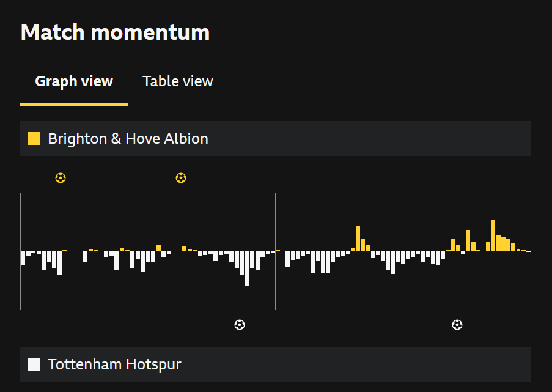Click the Brighton & Hove Albion label
Viewport: 552px width, 392px height.
(x=128, y=139)
